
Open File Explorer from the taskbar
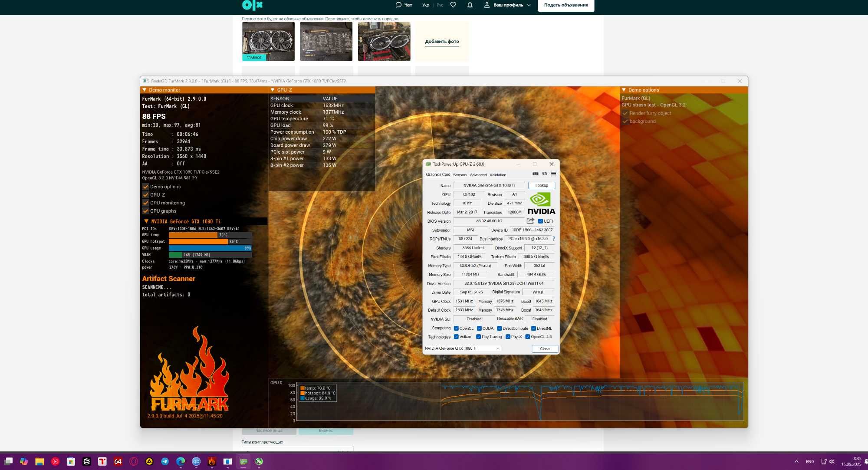click(x=39, y=461)
